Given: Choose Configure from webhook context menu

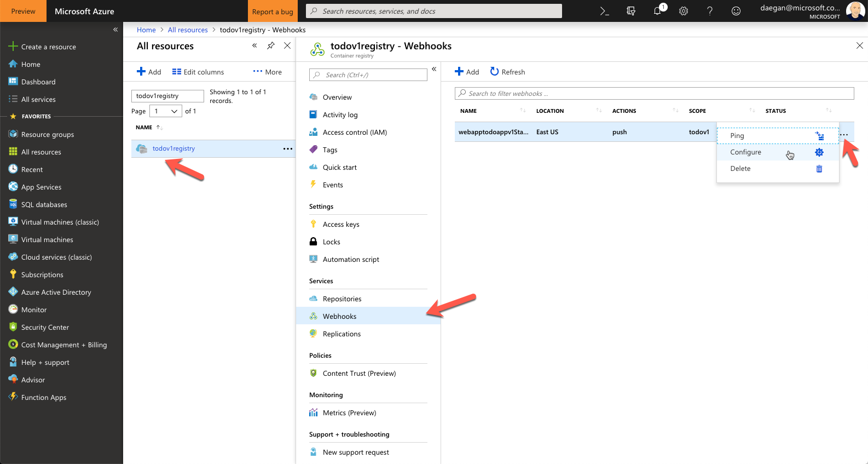Looking at the screenshot, I should tap(778, 152).
